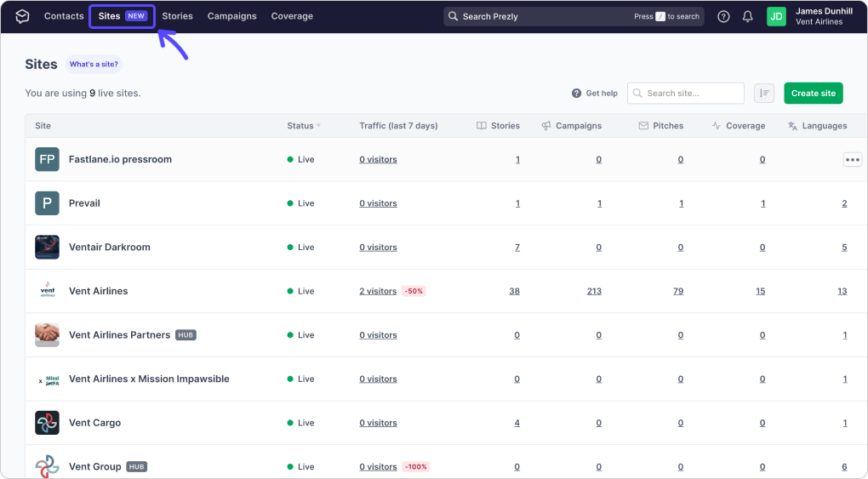The height and width of the screenshot is (479, 868).
Task: Click the Create site button
Action: pos(814,93)
